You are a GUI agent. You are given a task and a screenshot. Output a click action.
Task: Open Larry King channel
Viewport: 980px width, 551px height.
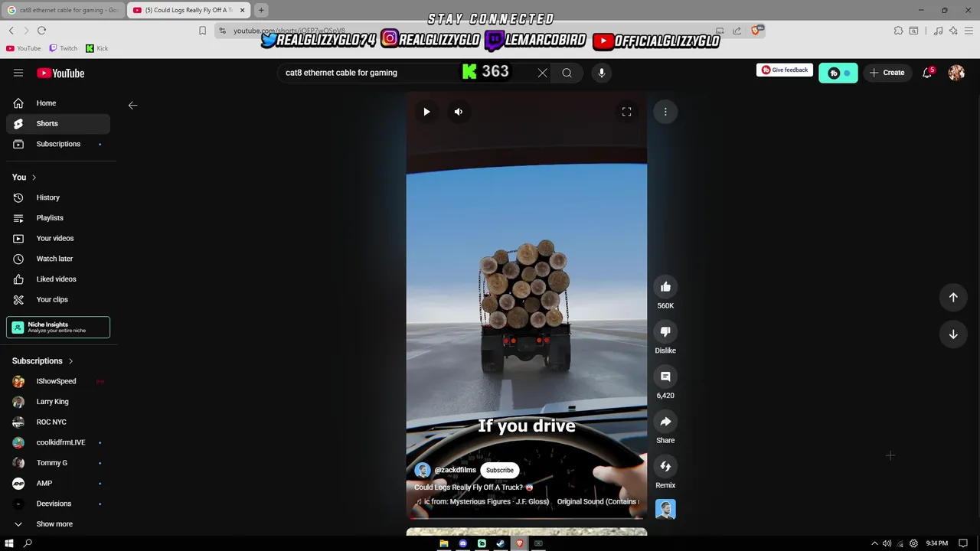[58, 402]
